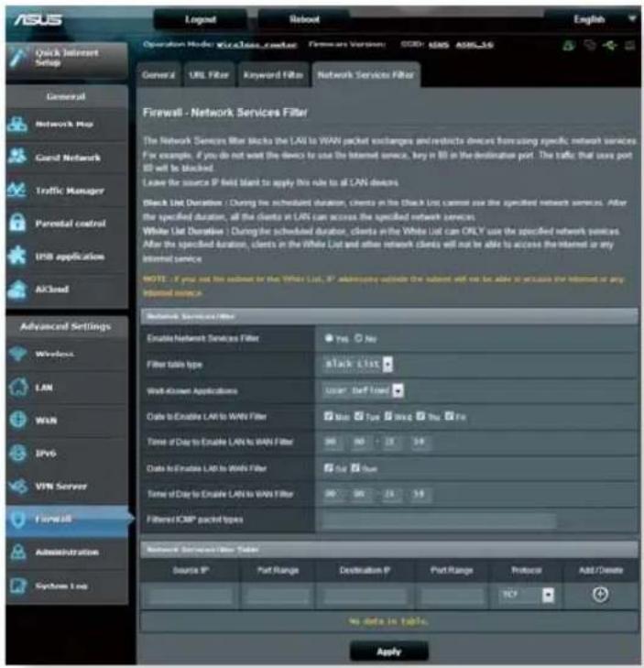Click the Firewall - Network Services Filter heading
Image resolution: width=644 pixels, height=668 pixels.
224,113
